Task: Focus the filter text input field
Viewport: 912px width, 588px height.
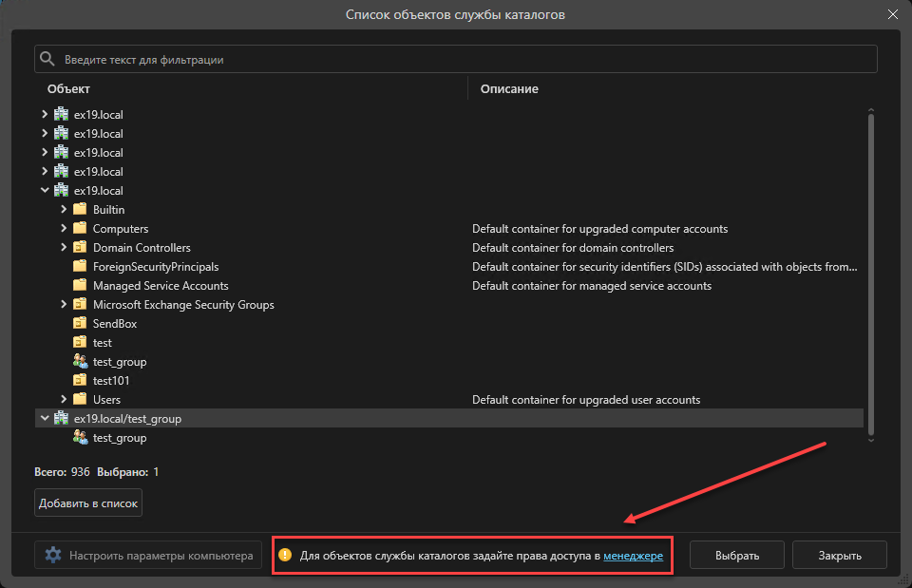Action: 465,60
